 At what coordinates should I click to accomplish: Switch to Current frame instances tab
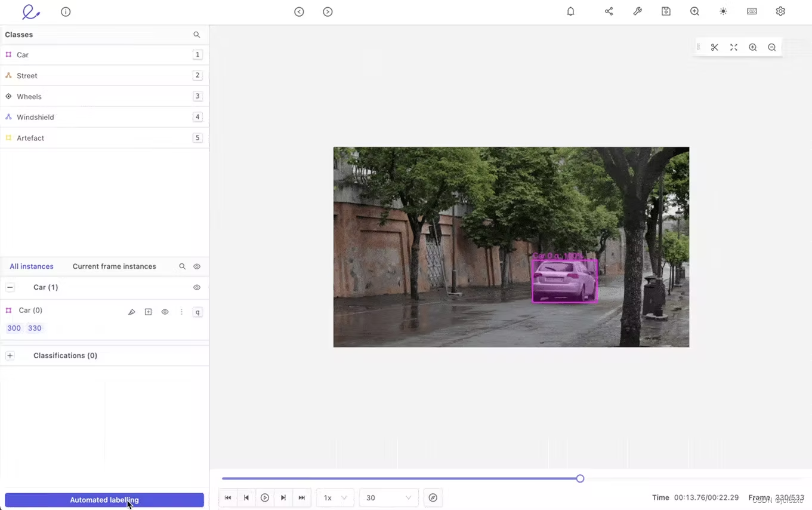(x=114, y=266)
